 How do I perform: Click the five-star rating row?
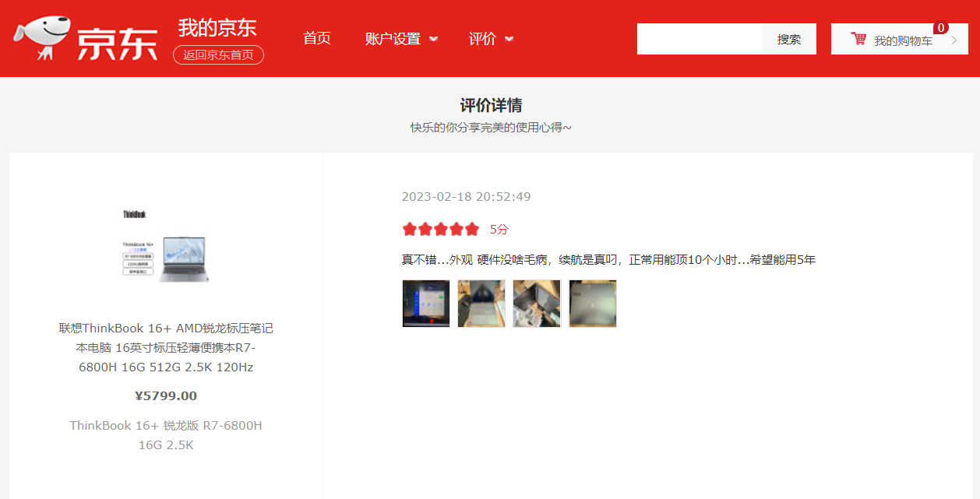(x=441, y=229)
